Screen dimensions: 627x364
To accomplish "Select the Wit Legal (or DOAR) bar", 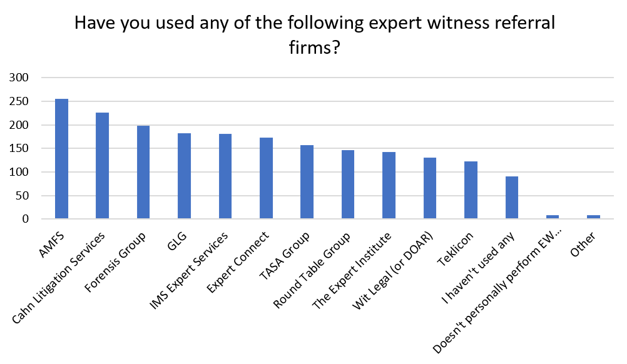I will (430, 188).
